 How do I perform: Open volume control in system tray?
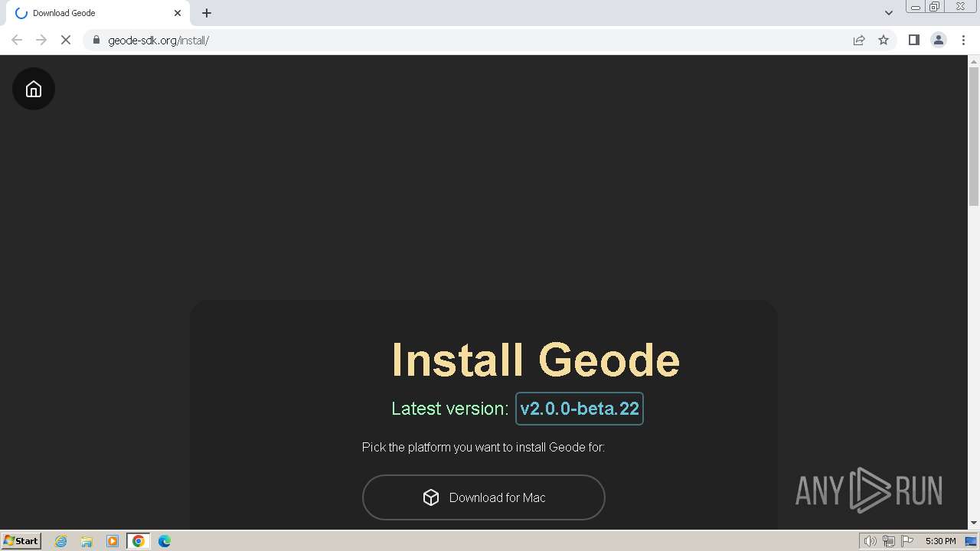(x=870, y=541)
